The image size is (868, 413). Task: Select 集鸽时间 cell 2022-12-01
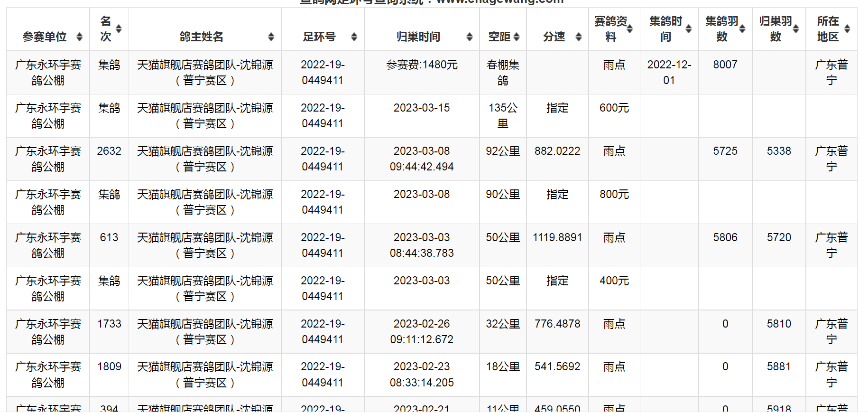[x=669, y=73]
